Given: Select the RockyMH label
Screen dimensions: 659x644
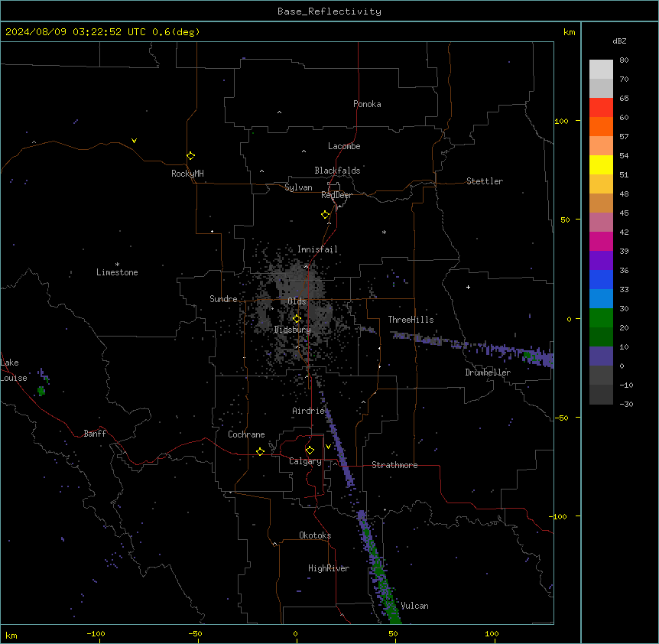Looking at the screenshot, I should pyautogui.click(x=187, y=174).
